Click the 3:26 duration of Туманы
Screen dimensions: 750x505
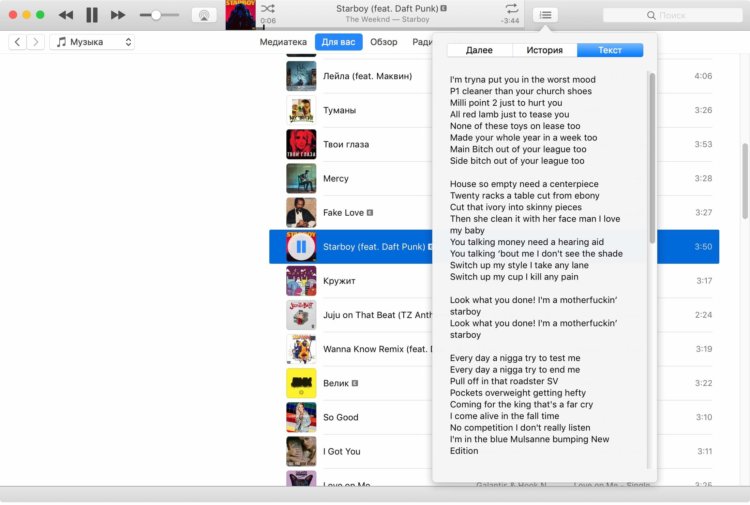[703, 110]
